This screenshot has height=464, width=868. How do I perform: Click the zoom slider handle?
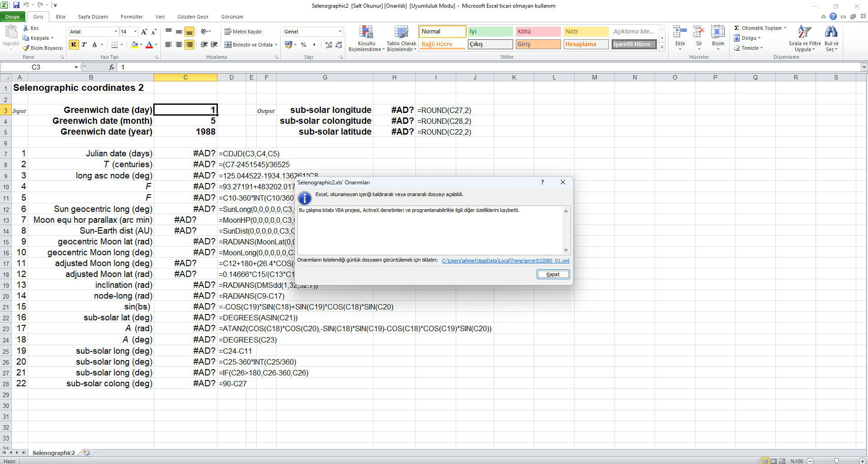(x=836, y=461)
